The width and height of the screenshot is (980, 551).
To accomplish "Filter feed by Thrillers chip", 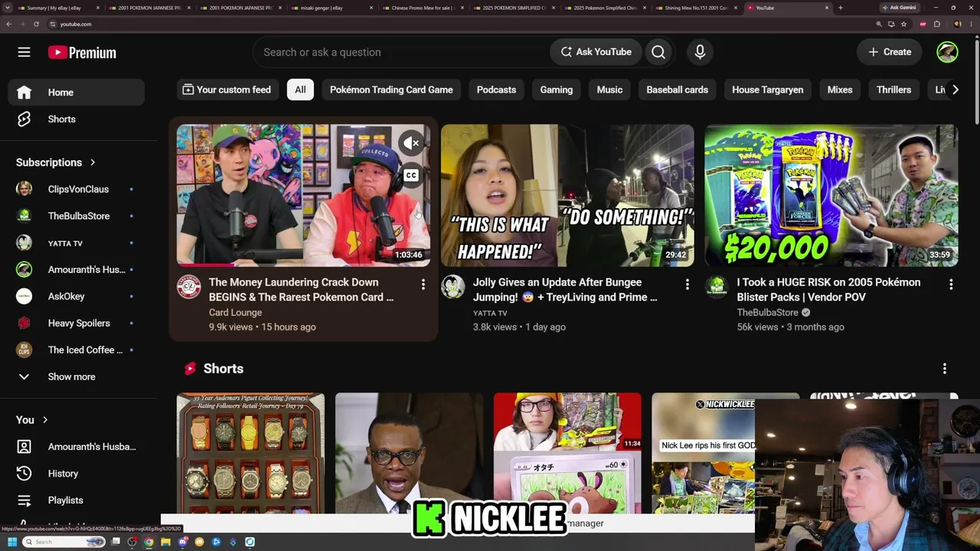I will [x=893, y=90].
